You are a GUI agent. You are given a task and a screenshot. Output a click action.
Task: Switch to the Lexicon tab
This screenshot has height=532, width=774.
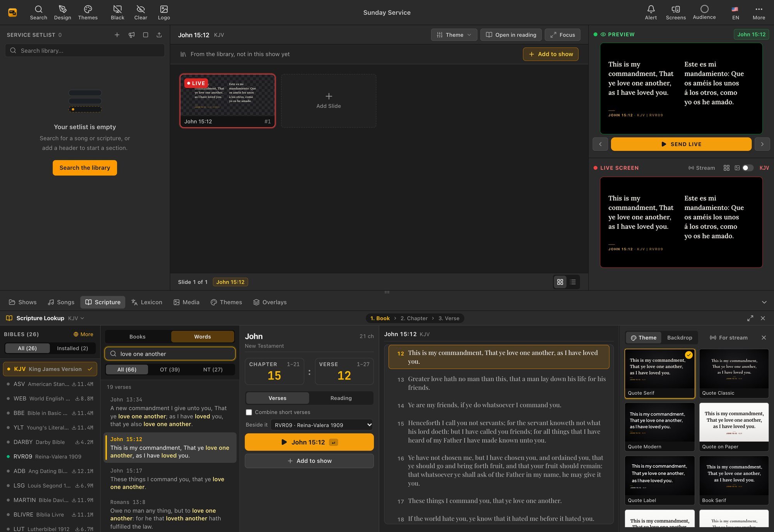(147, 302)
